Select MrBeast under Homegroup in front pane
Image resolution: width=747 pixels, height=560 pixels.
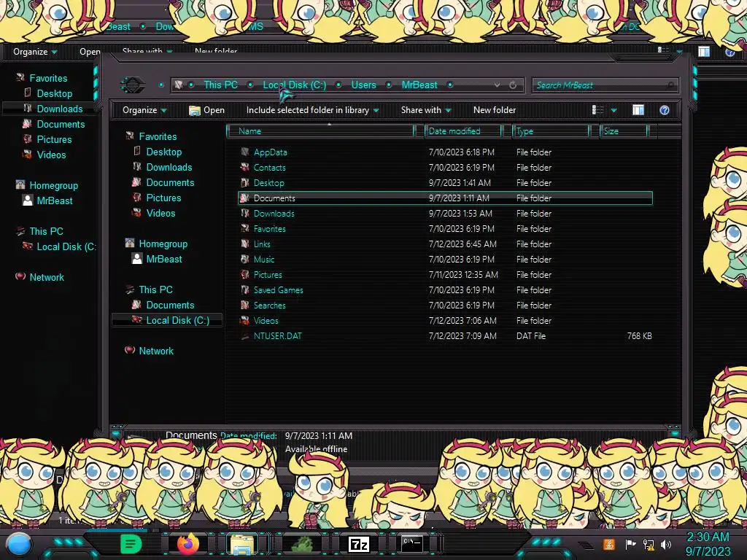tap(164, 259)
